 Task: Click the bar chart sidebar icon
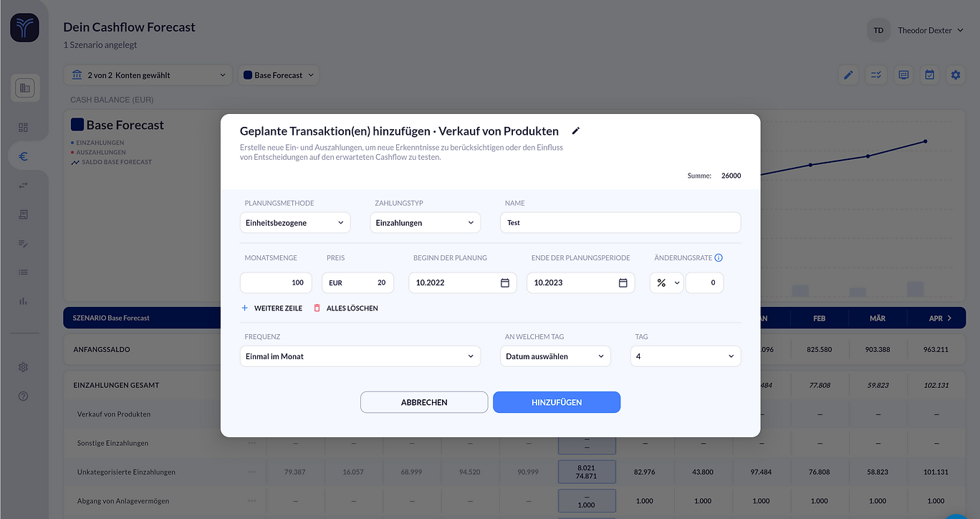[x=24, y=301]
